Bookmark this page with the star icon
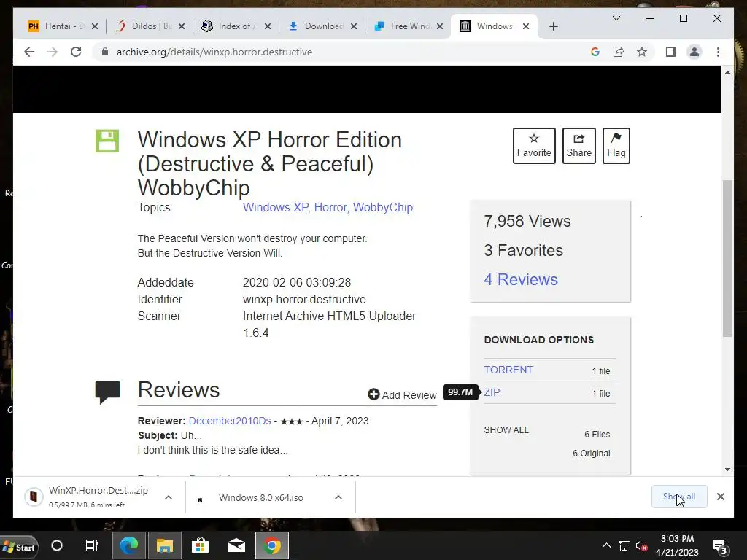 tap(642, 52)
